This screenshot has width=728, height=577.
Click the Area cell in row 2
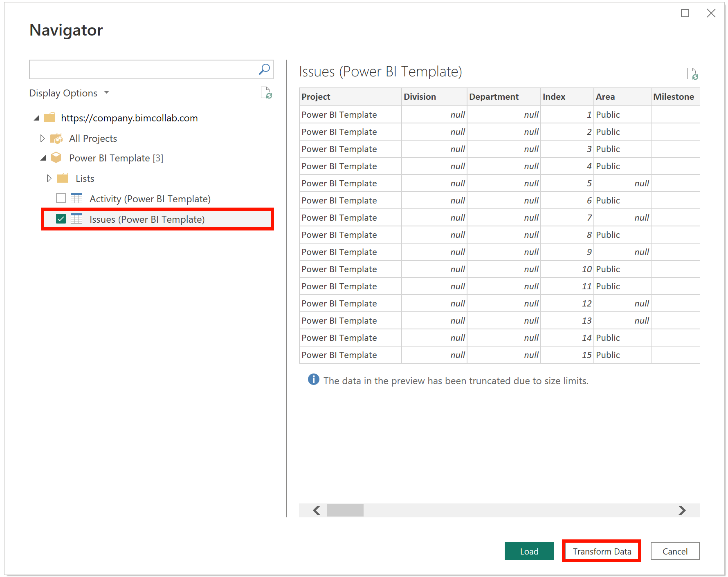coord(622,132)
